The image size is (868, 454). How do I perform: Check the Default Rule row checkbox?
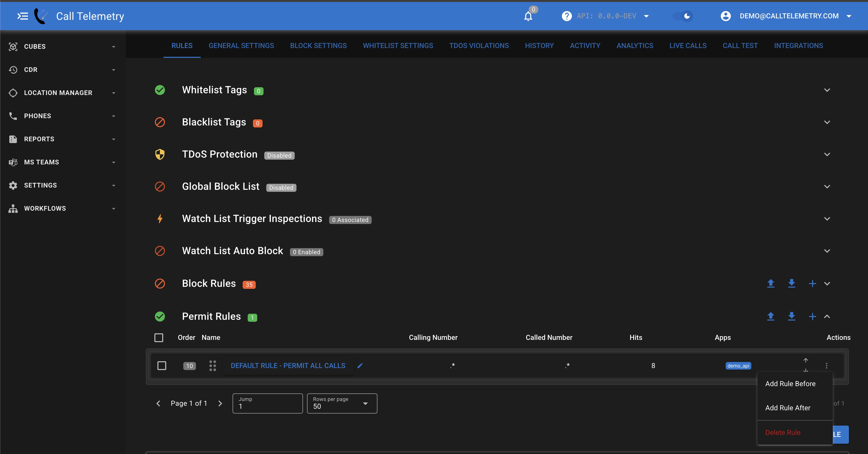162,366
